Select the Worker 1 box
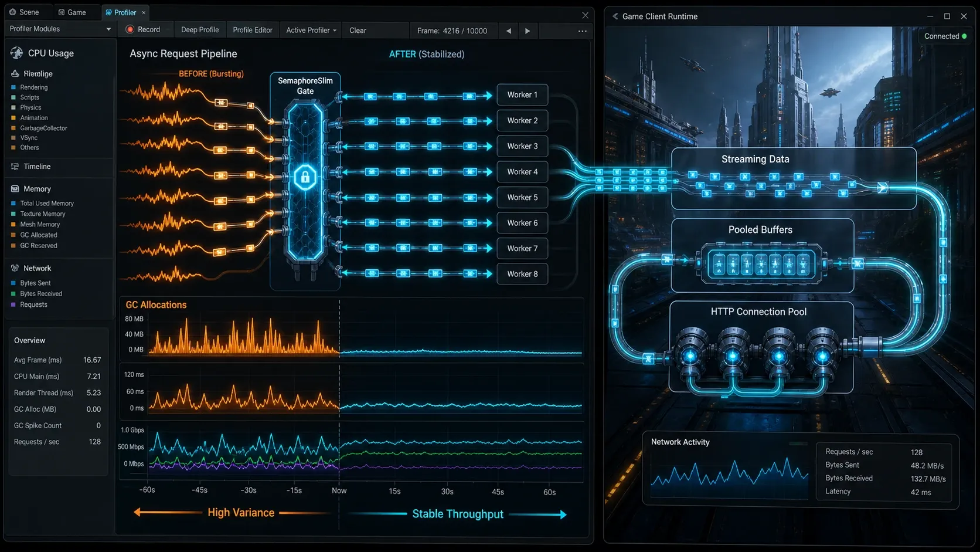This screenshot has width=980, height=552. pos(522,95)
